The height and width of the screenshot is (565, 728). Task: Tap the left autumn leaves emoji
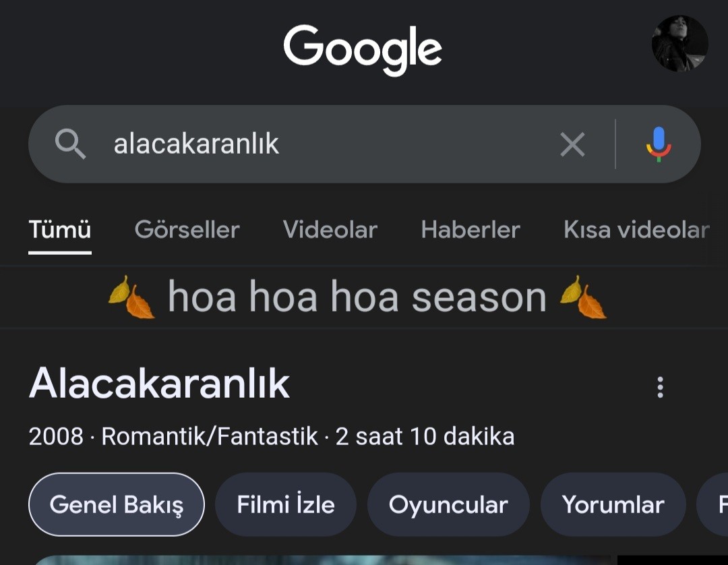pyautogui.click(x=132, y=297)
